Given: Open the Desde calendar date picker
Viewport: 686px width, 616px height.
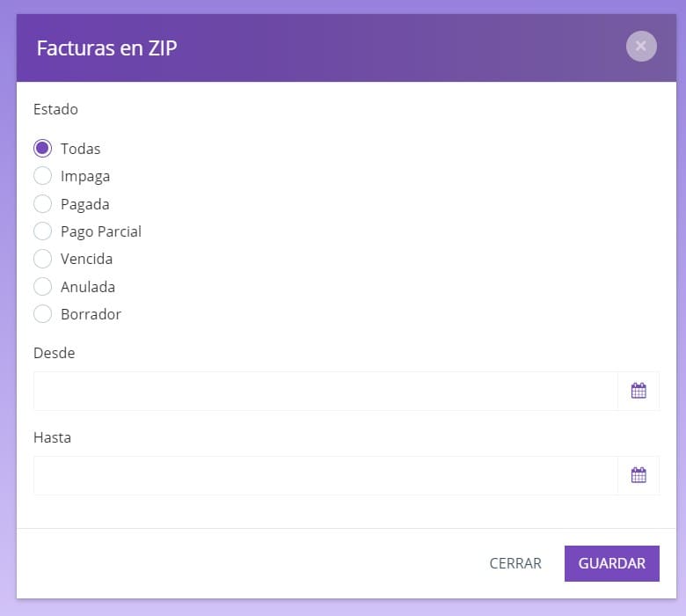Looking at the screenshot, I should 639,391.
